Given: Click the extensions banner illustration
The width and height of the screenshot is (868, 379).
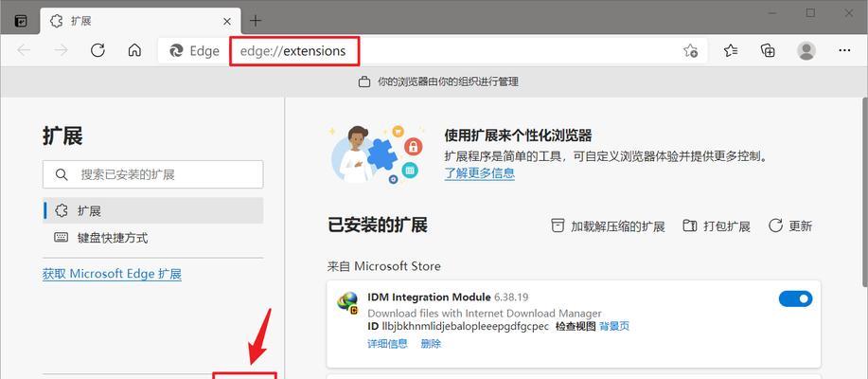Looking at the screenshot, I should point(377,153).
